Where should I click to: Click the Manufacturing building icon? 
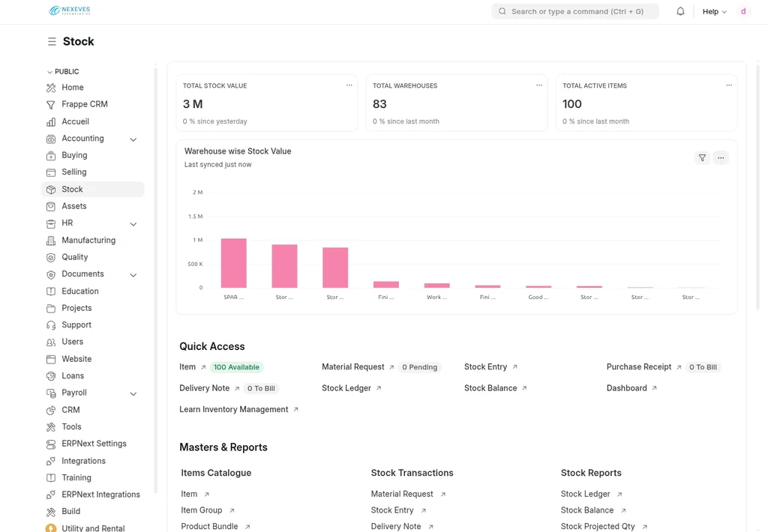pyautogui.click(x=51, y=241)
